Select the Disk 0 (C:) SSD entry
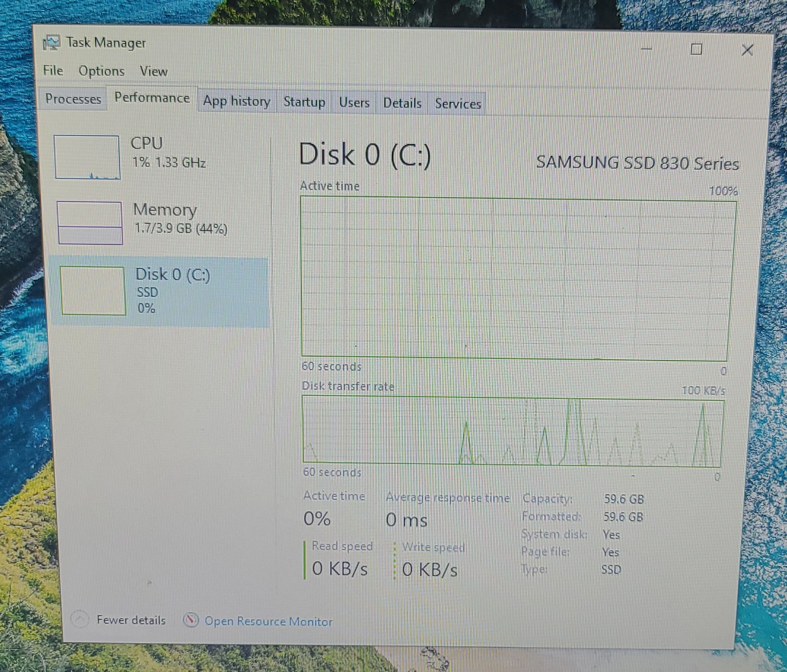The width and height of the screenshot is (787, 672). click(161, 292)
